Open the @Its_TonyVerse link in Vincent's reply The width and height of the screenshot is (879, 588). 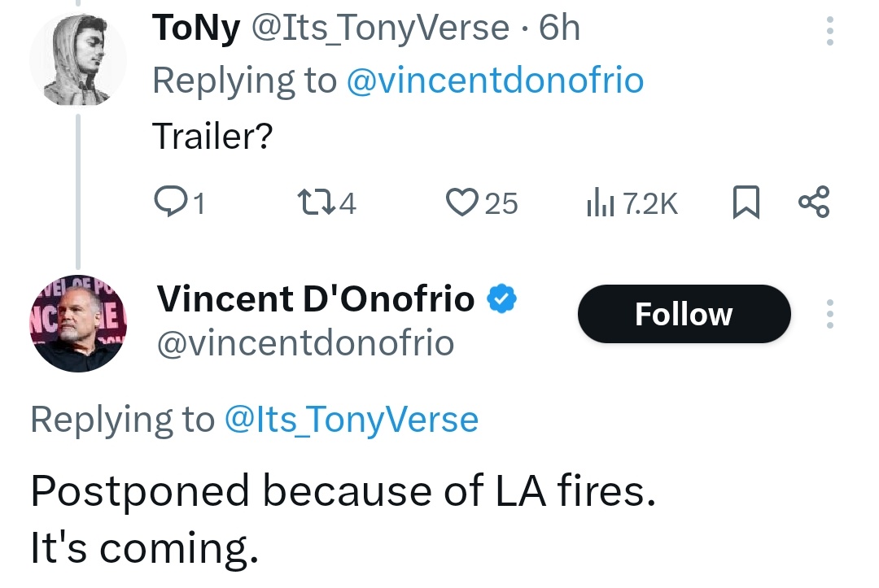coord(352,420)
